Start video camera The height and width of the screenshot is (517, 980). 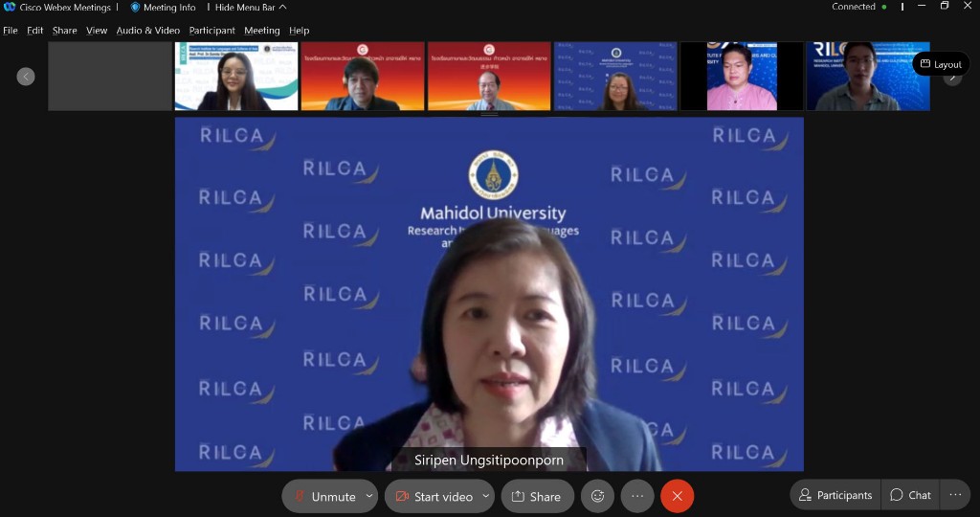point(434,496)
